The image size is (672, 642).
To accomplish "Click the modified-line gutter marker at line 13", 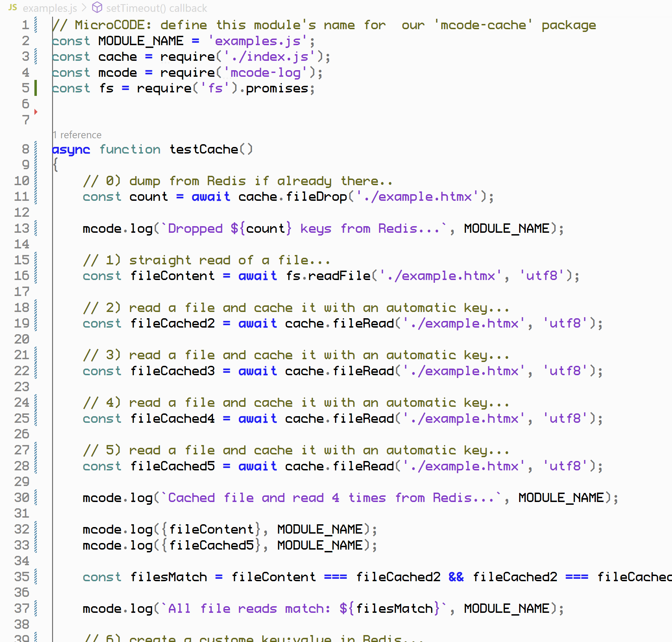I will point(35,228).
